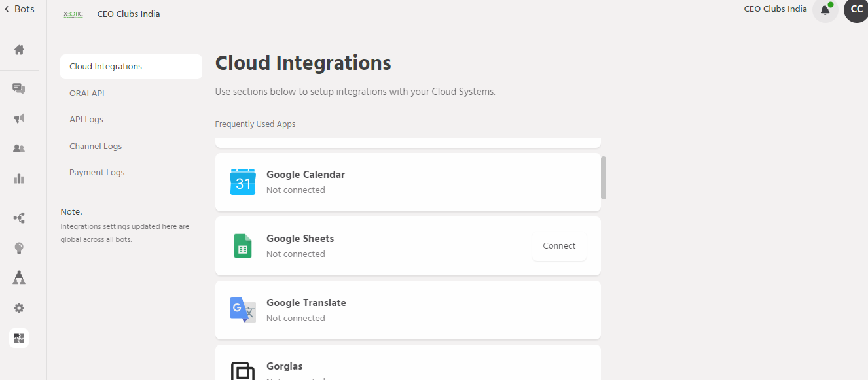The width and height of the screenshot is (868, 380).
Task: Open Payment Logs section
Action: click(x=97, y=173)
